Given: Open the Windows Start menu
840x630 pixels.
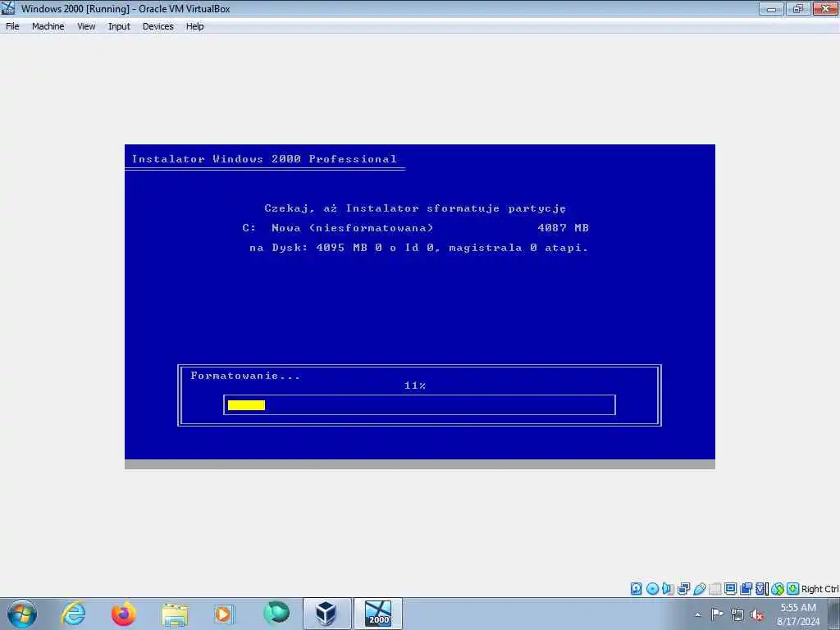Looking at the screenshot, I should (x=22, y=614).
